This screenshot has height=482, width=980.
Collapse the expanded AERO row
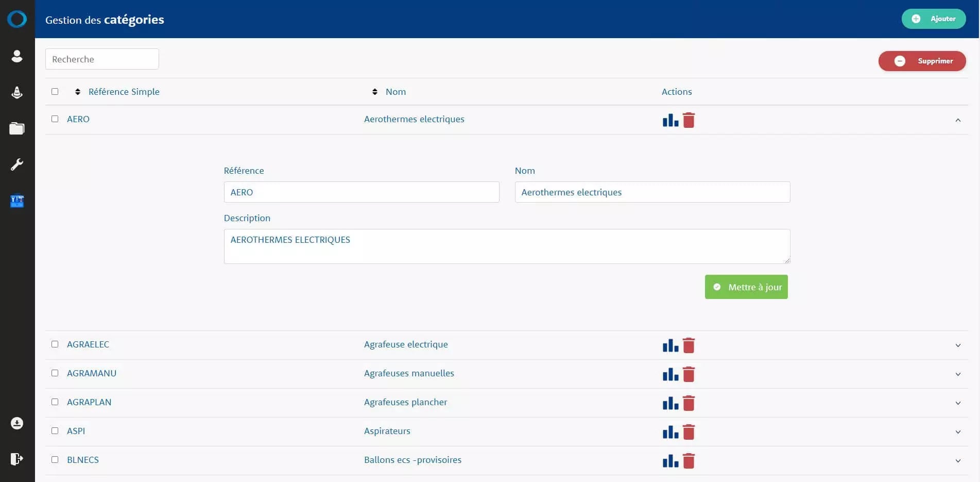[x=958, y=120]
